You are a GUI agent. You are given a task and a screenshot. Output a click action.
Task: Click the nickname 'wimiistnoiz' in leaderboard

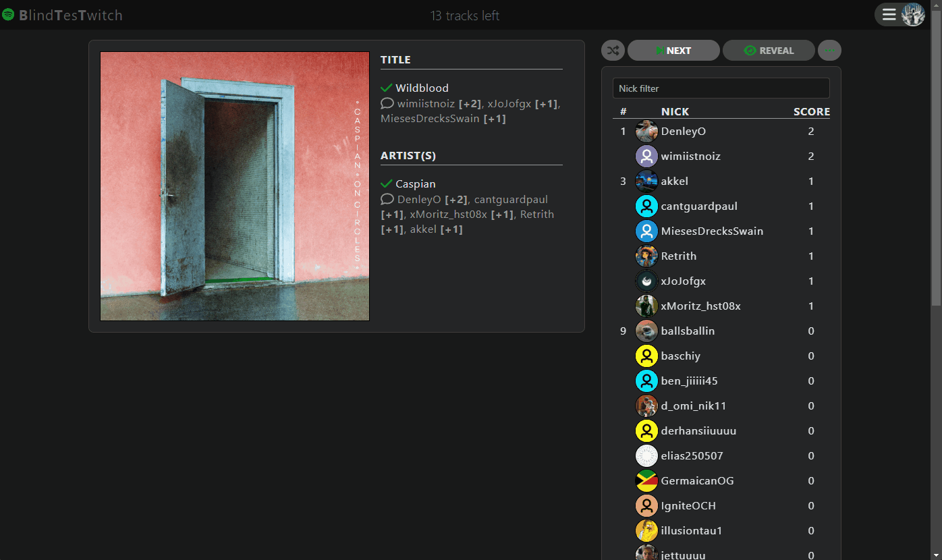(x=691, y=157)
